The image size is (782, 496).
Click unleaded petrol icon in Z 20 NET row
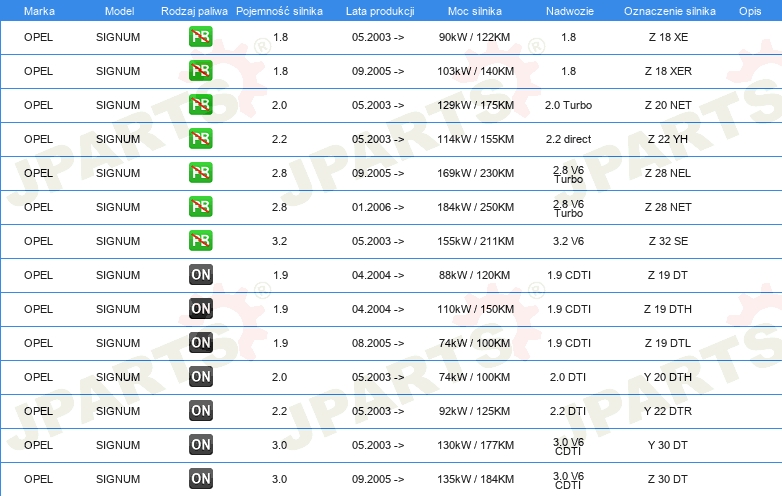(x=200, y=105)
